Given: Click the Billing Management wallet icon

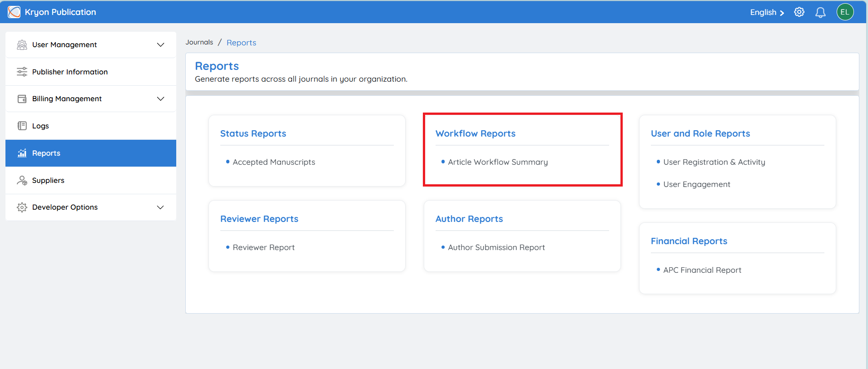Looking at the screenshot, I should click(22, 99).
